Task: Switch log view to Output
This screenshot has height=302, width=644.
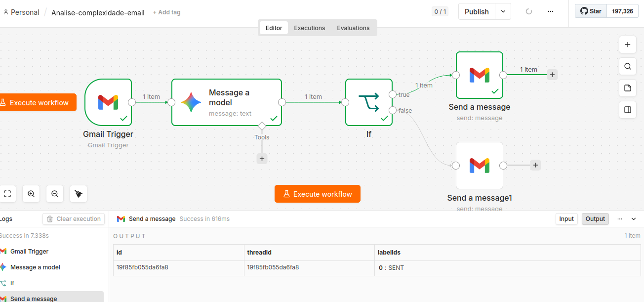Action: pos(595,219)
